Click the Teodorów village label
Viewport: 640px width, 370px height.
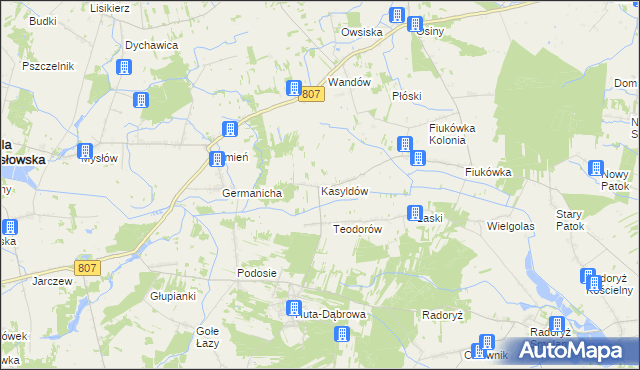pyautogui.click(x=358, y=229)
